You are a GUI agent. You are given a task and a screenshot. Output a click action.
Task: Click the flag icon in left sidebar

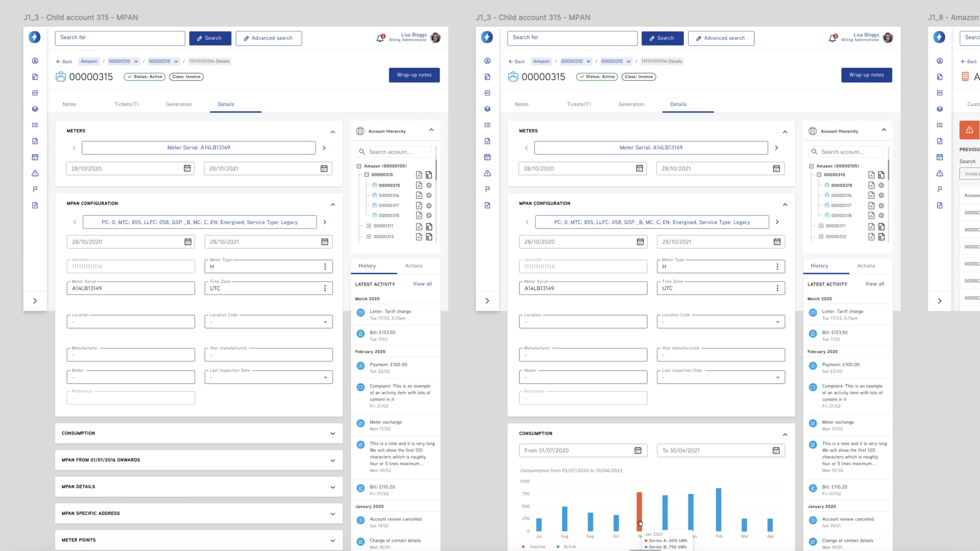pos(35,189)
